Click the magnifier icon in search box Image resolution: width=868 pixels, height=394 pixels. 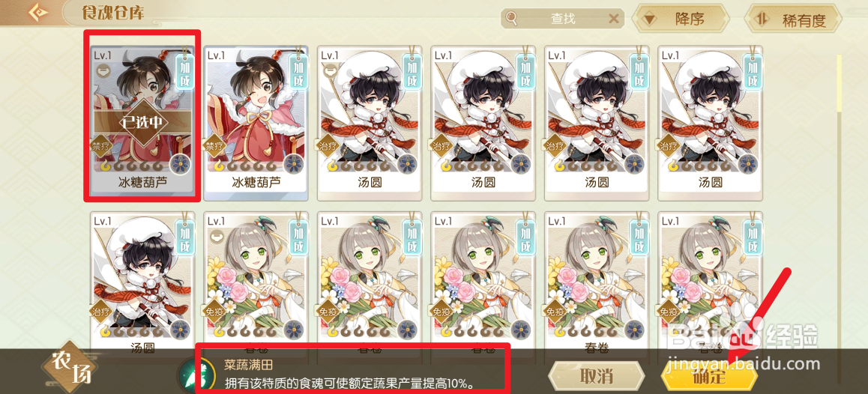510,19
